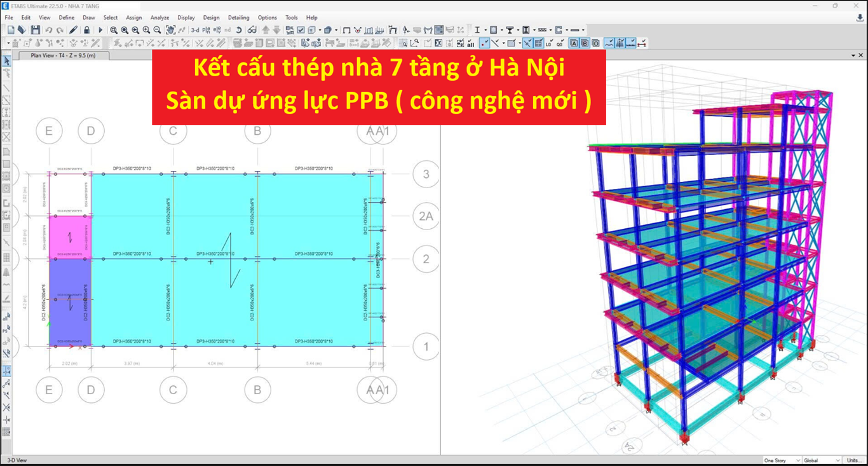Open the Analyze menu
This screenshot has height=466, width=868.
tap(159, 18)
